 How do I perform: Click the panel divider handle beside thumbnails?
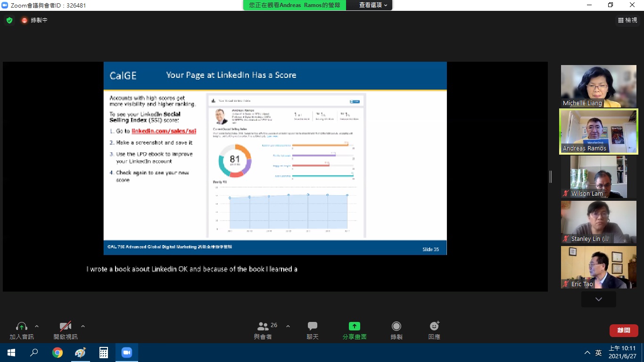(x=550, y=177)
